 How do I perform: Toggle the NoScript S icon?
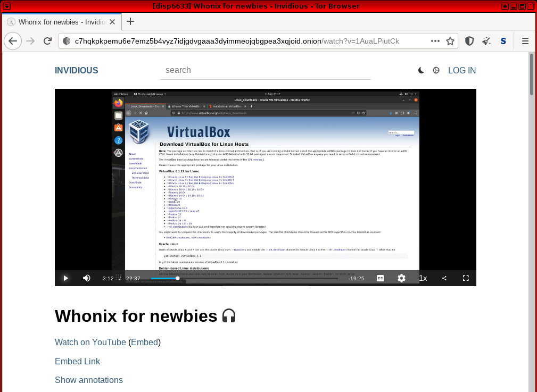click(503, 41)
